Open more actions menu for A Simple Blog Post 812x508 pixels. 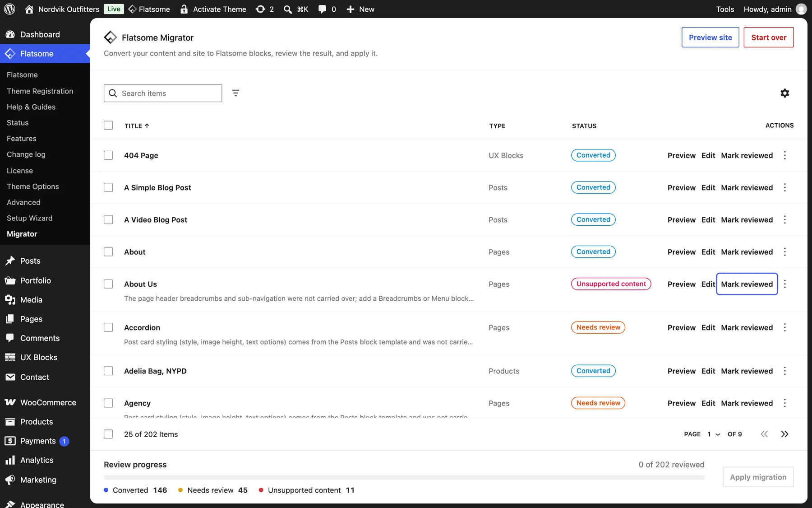tap(785, 187)
